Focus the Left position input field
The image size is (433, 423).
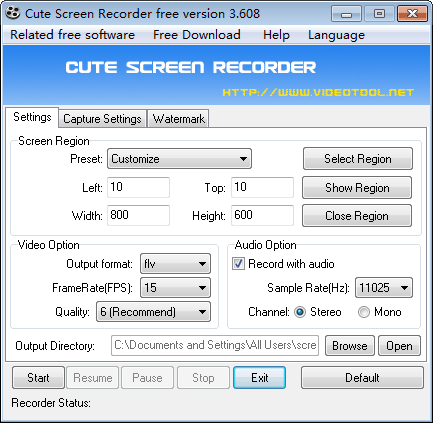[138, 187]
